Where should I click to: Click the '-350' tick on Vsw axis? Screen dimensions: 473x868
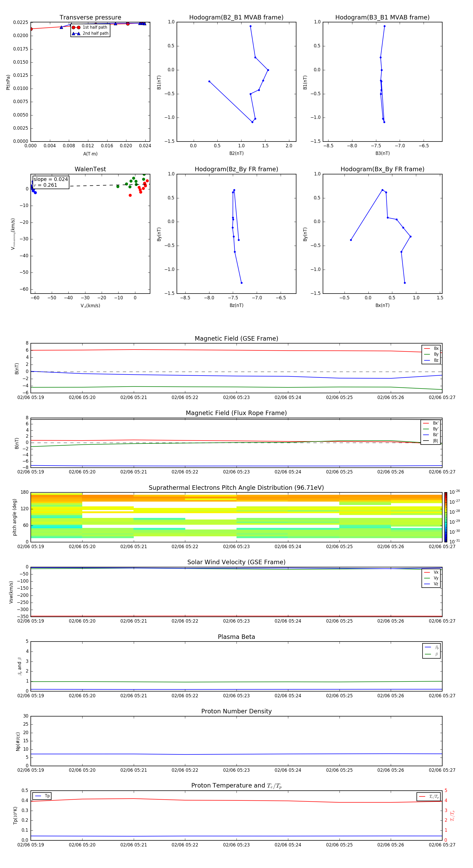[x=23, y=617]
